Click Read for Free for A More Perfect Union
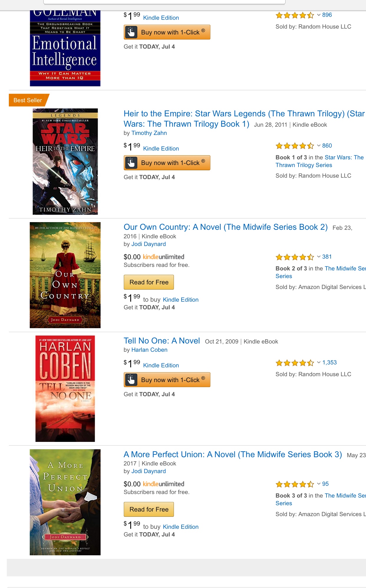The width and height of the screenshot is (366, 588). pos(149,509)
